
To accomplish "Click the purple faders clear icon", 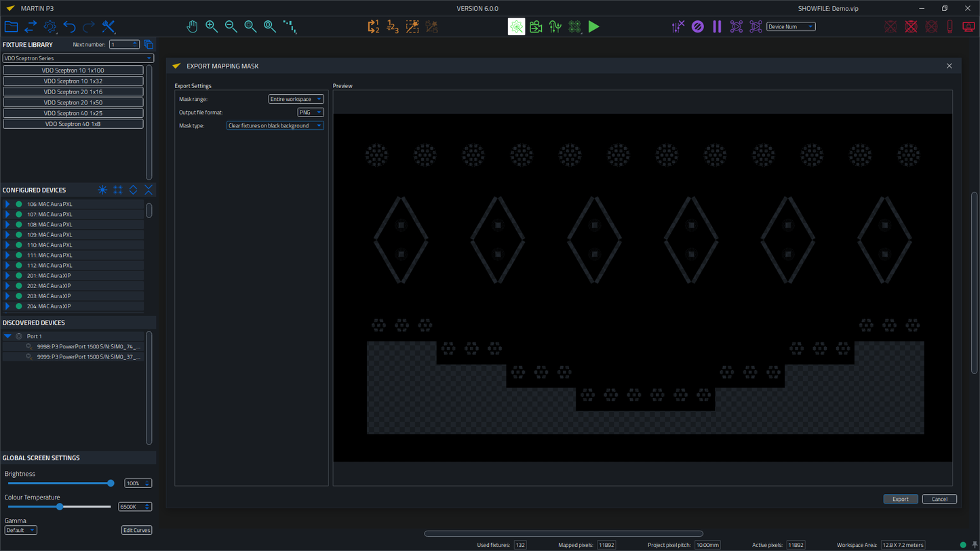I will coord(678,26).
